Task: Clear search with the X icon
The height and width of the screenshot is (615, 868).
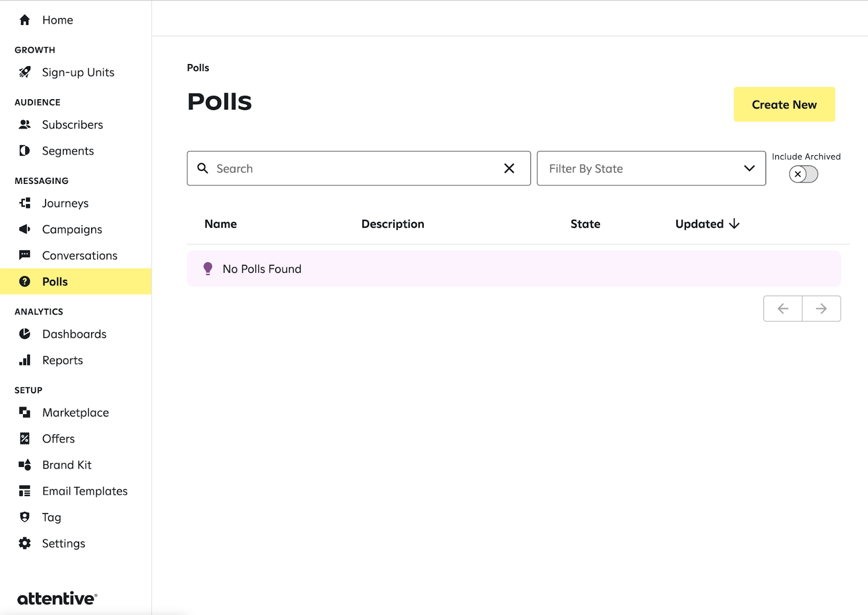Action: pyautogui.click(x=509, y=169)
